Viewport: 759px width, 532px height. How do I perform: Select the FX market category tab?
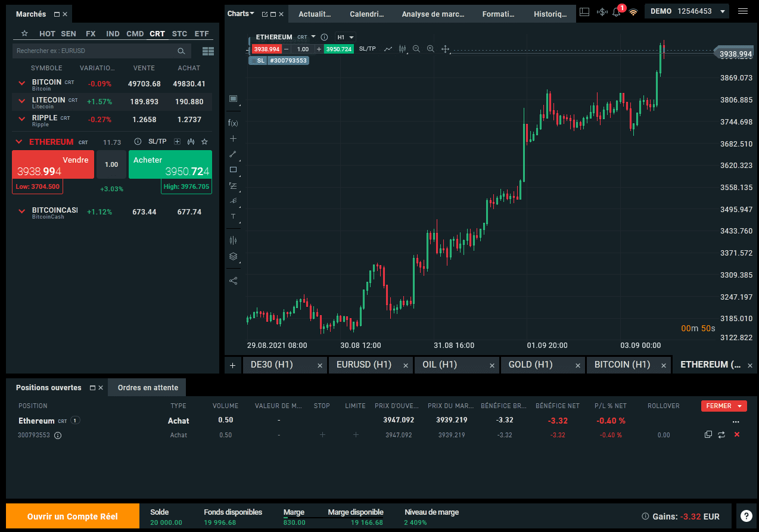91,34
